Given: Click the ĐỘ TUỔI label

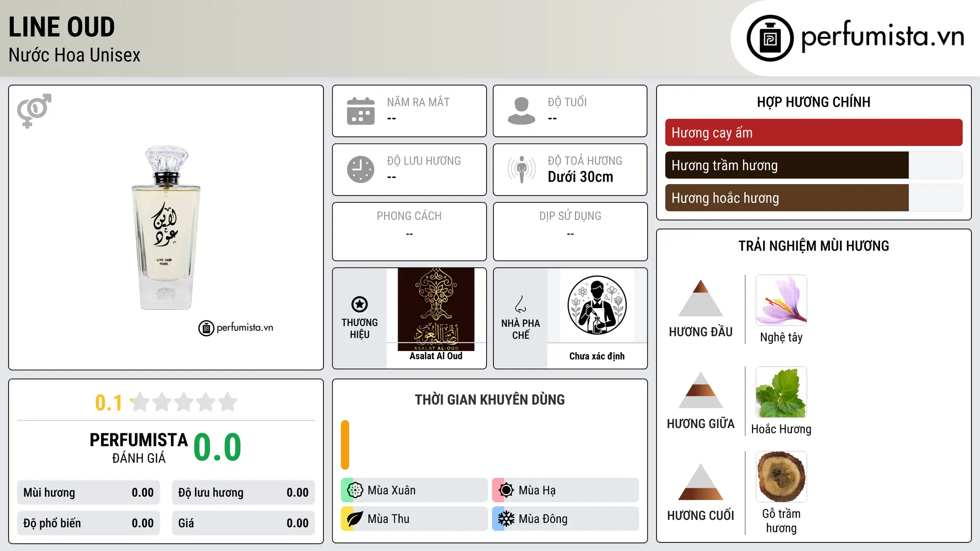Looking at the screenshot, I should (567, 102).
